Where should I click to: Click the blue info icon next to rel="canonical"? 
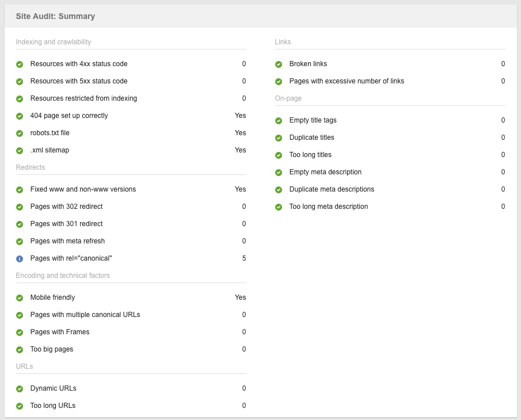20,259
